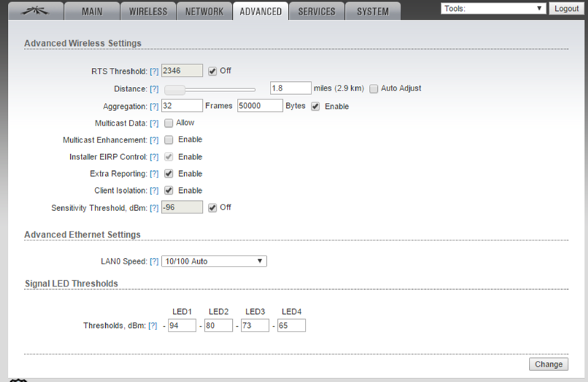This screenshot has width=588, height=382.
Task: Toggle the RTS Threshold Off checkbox
Action: pyautogui.click(x=212, y=71)
